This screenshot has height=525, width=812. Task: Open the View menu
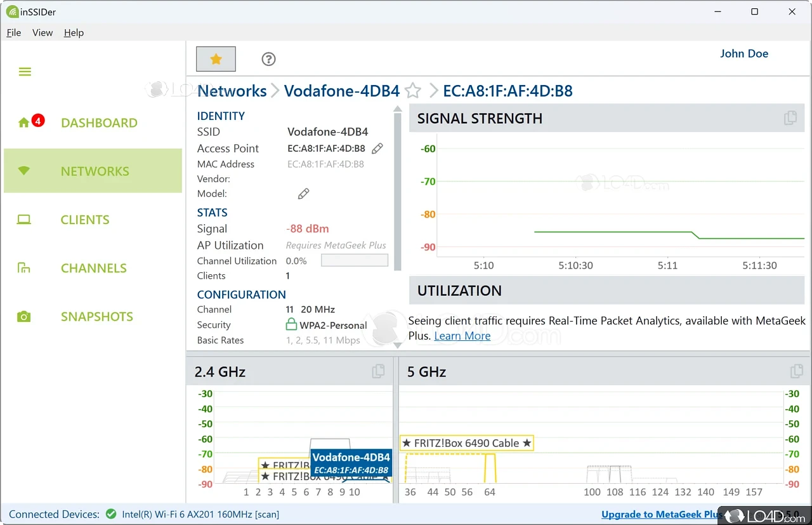(x=43, y=32)
